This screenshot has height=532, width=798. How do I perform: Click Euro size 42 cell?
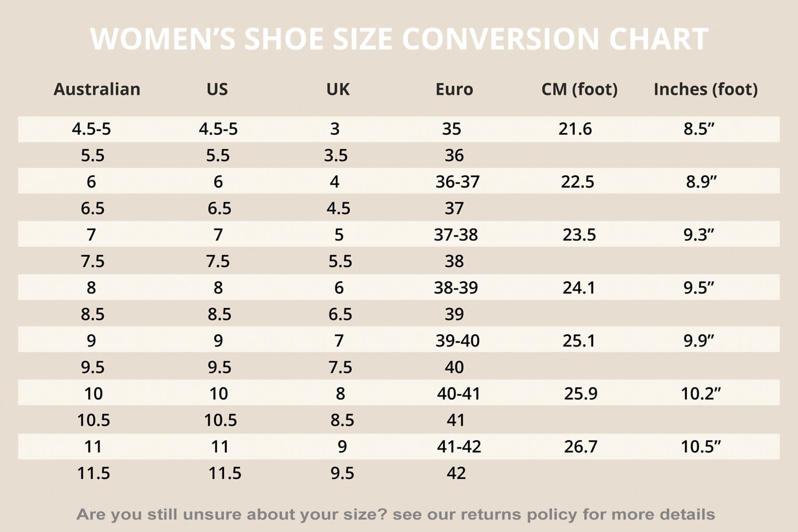[x=456, y=473]
